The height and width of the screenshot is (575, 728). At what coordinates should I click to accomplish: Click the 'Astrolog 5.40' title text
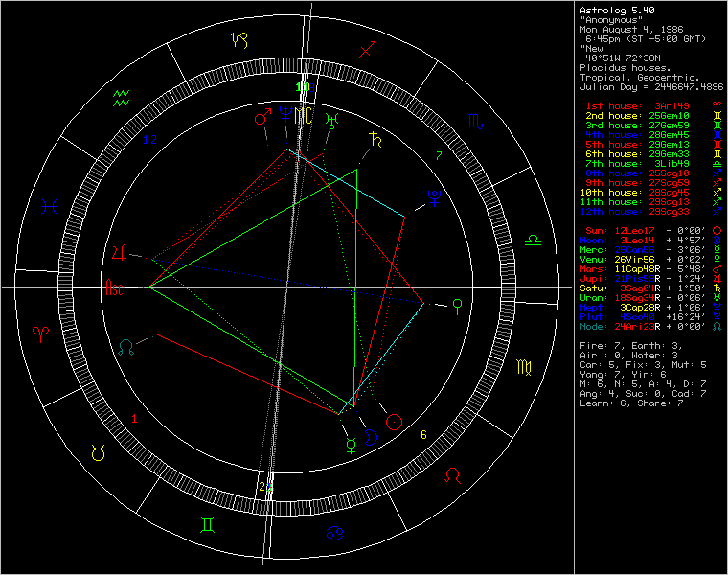click(x=617, y=11)
